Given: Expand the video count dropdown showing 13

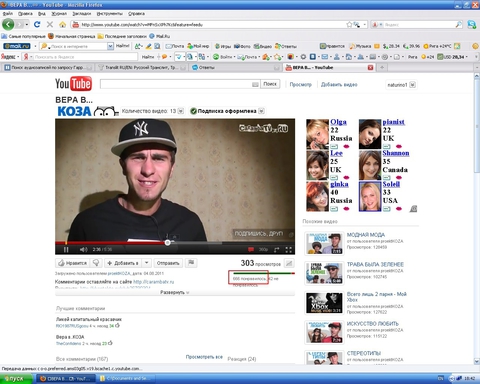Looking at the screenshot, I should point(181,111).
